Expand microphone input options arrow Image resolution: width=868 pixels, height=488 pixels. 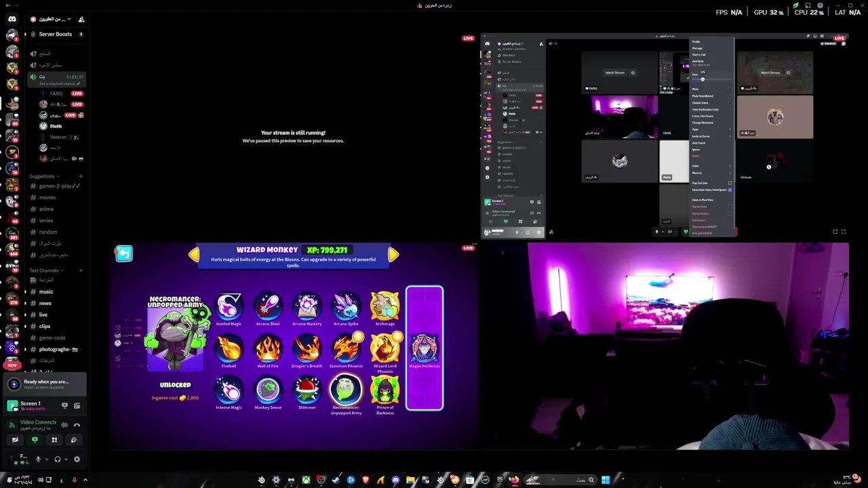pyautogui.click(x=47, y=459)
